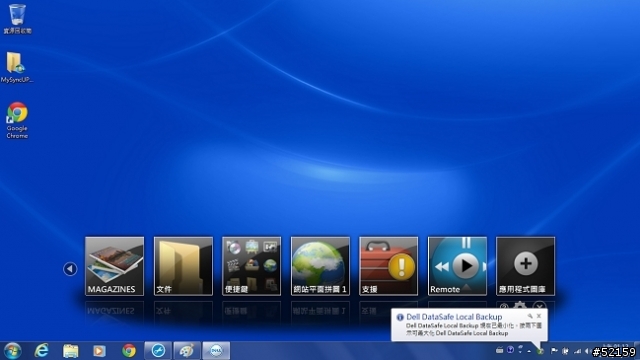This screenshot has width=640, height=360.
Task: Switch to the Dell app on taskbar
Action: point(216,351)
